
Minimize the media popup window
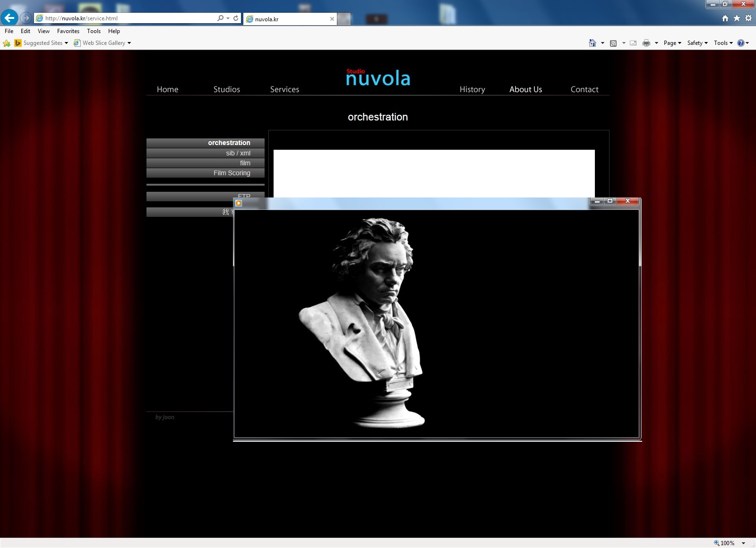[x=597, y=201]
